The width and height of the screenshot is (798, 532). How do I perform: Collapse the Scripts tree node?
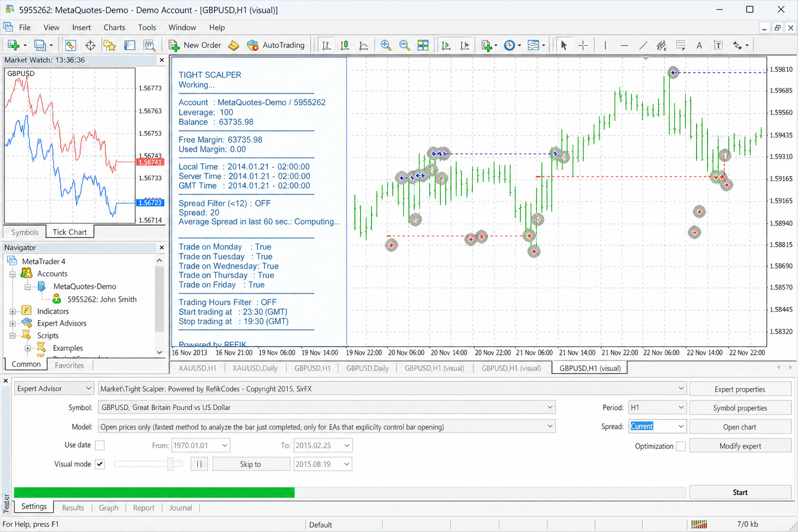point(12,336)
